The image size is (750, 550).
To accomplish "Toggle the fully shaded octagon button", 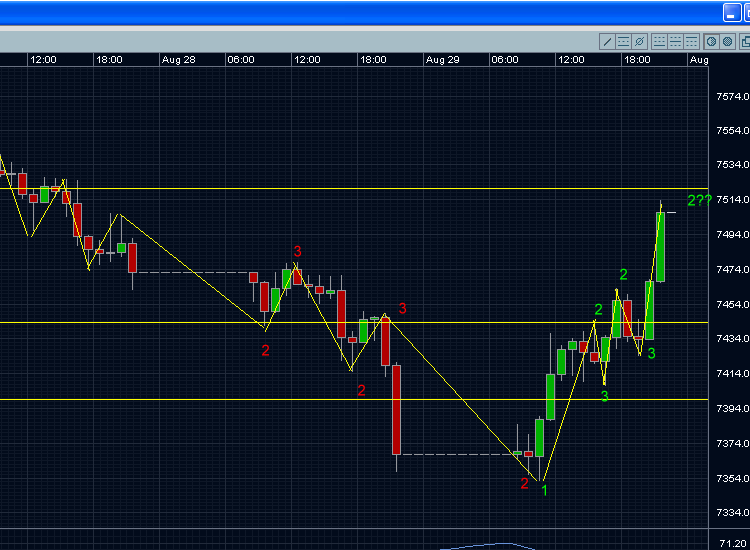I will (728, 42).
